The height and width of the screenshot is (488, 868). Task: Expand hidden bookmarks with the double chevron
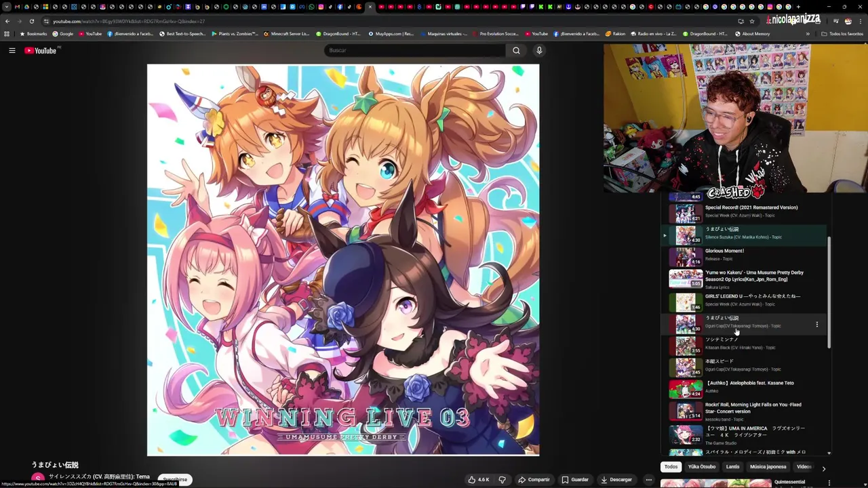808,33
